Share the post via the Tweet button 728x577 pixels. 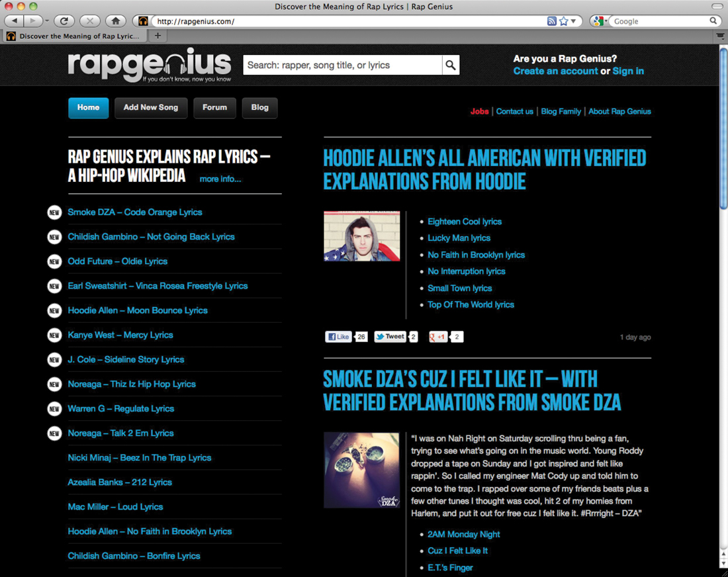click(x=390, y=337)
